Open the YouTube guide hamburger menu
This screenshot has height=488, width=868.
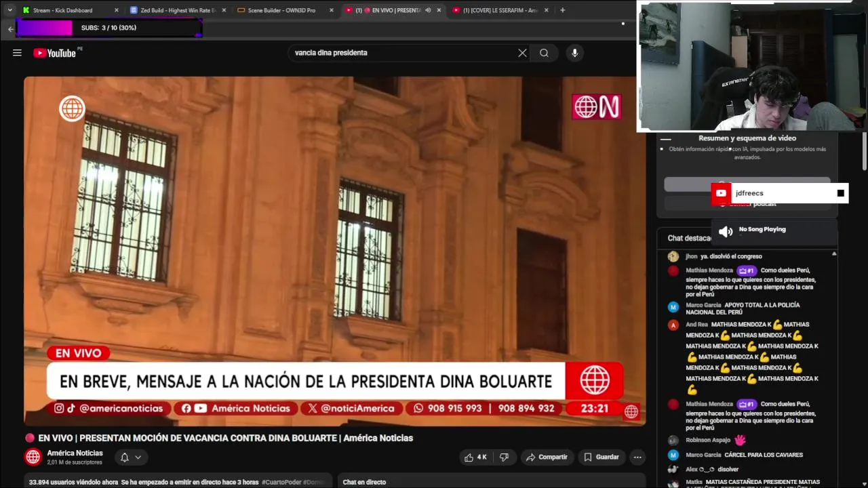[17, 53]
